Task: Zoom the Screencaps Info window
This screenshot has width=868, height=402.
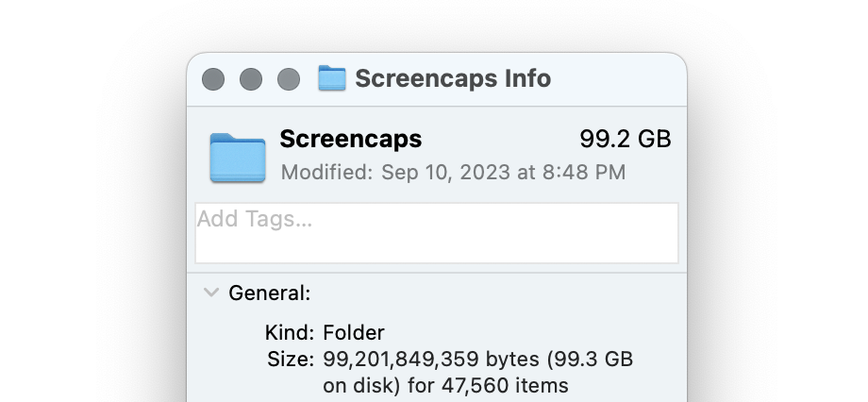Action: [x=289, y=79]
